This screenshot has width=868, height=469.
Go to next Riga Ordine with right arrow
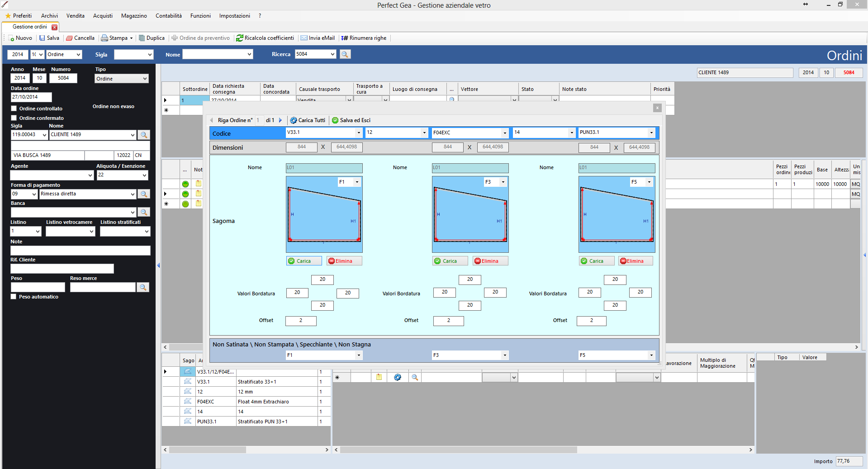(280, 120)
